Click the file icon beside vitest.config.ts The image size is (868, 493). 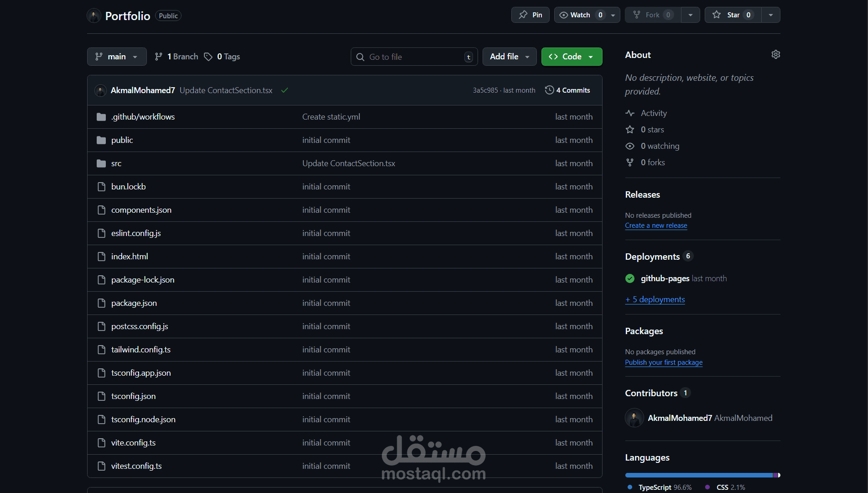click(x=101, y=466)
